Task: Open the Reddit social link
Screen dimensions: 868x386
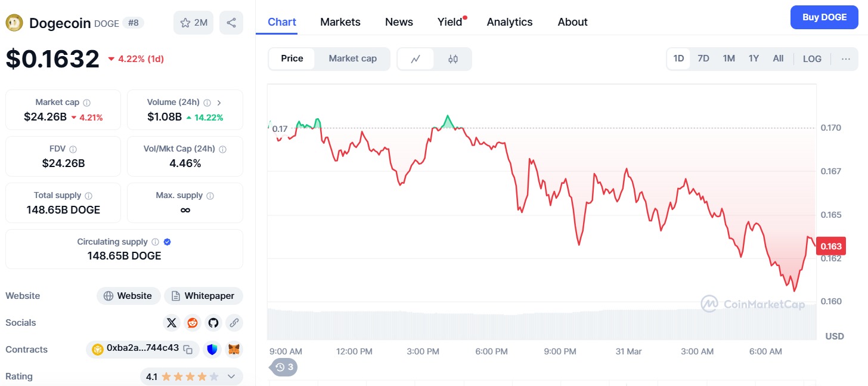Action: (193, 323)
